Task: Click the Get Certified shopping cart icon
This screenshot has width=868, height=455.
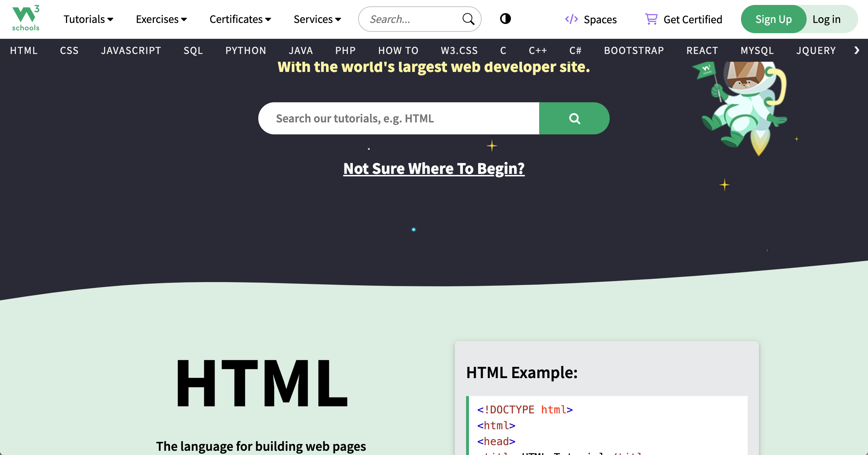Action: (651, 19)
